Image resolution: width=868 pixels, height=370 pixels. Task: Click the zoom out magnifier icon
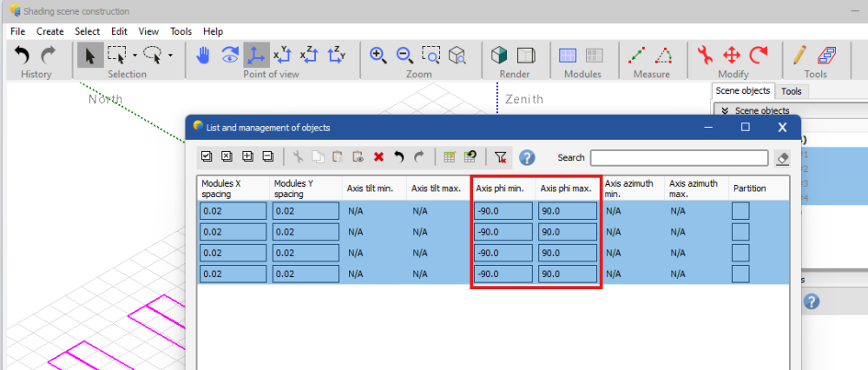(x=404, y=56)
